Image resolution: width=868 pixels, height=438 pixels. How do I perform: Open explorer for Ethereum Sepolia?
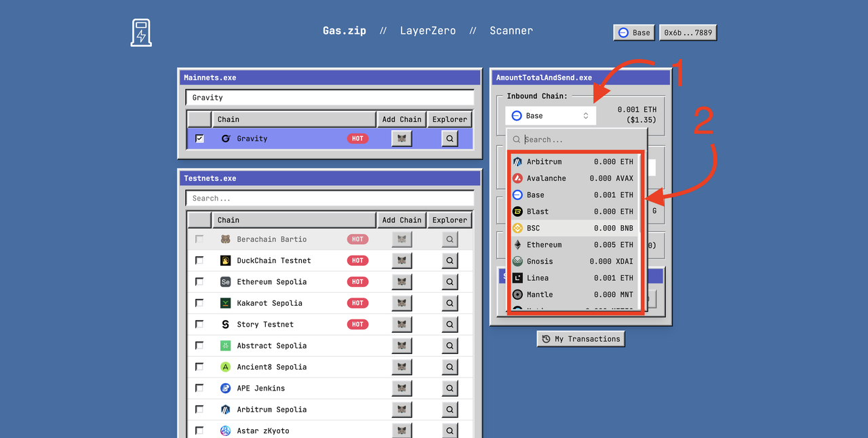click(x=450, y=281)
